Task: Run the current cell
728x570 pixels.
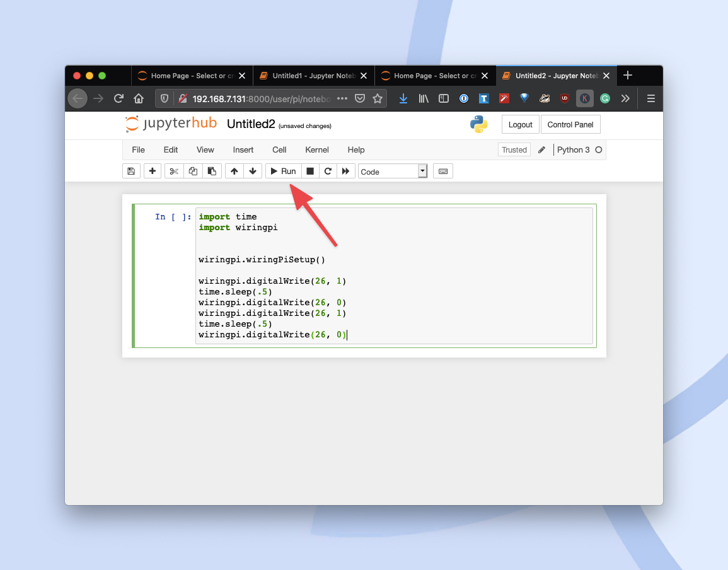Action: [282, 171]
